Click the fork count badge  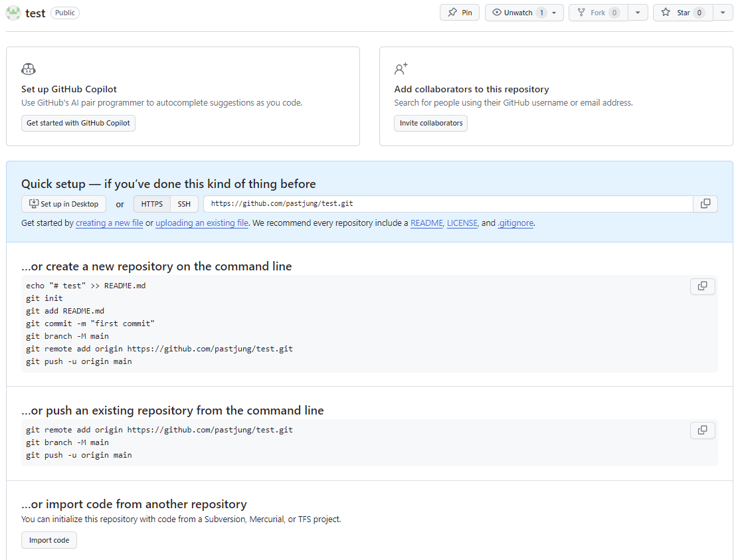pos(614,13)
